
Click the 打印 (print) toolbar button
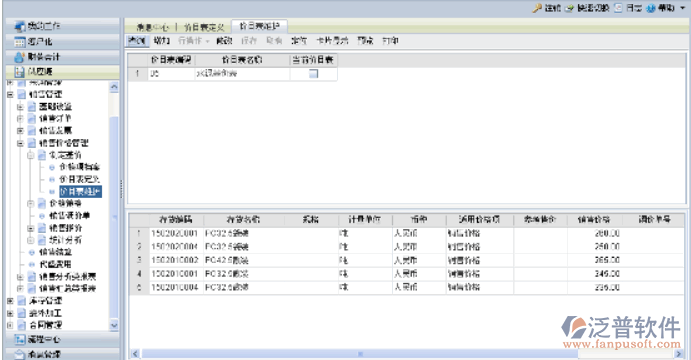(x=390, y=41)
